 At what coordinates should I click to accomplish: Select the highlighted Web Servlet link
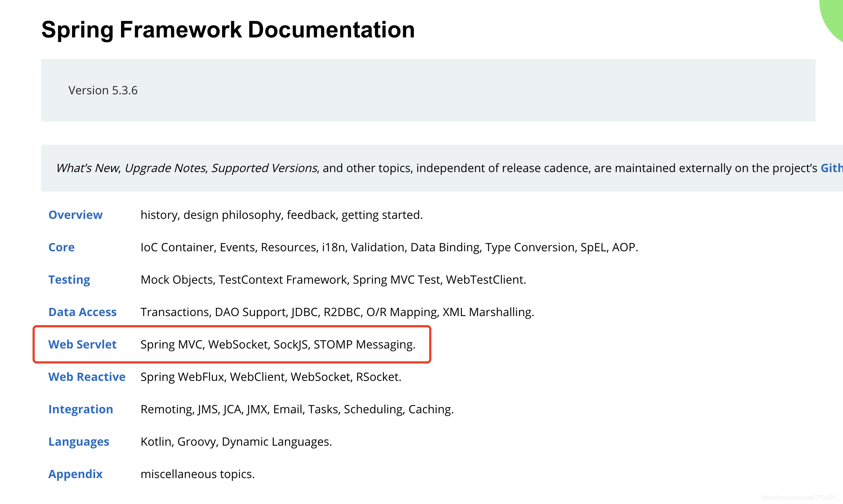82,345
